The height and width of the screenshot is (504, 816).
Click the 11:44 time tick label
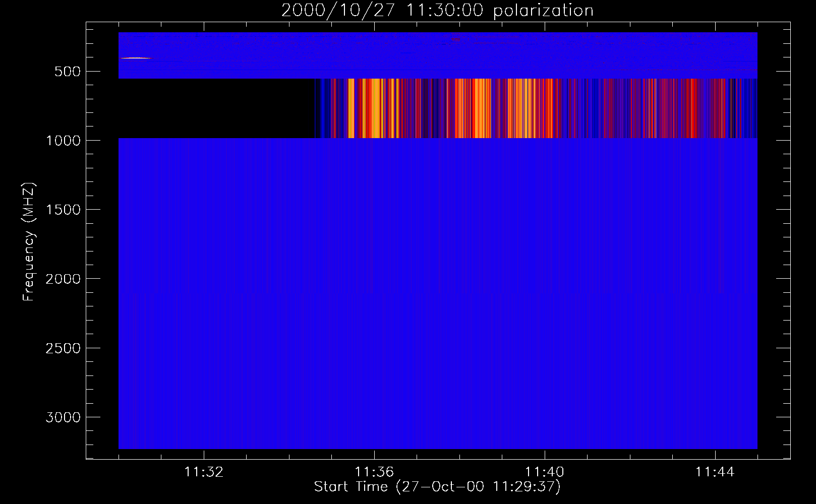coord(715,472)
